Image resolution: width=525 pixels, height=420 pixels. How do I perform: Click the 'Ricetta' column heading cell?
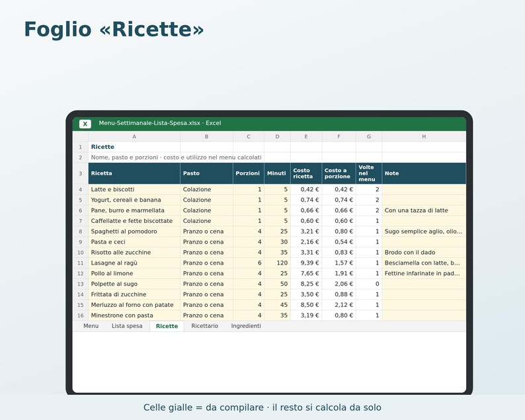click(x=134, y=173)
